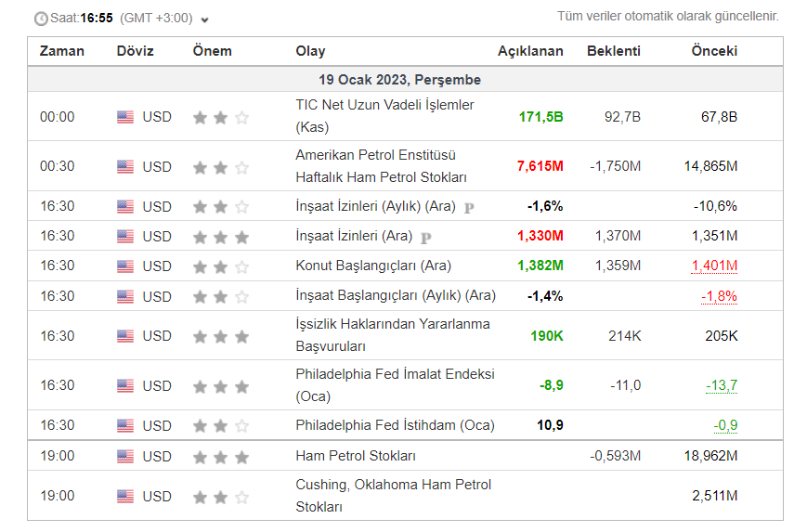Expand the Ham Petrol Stokları event row
This screenshot has width=794, height=532.
point(356,456)
